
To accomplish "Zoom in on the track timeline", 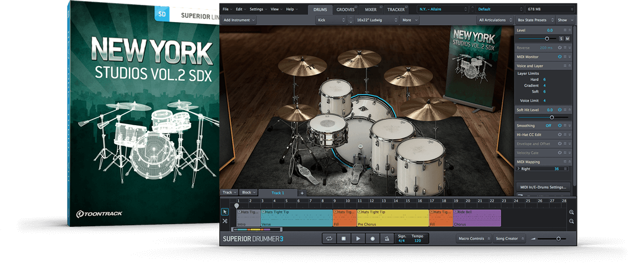I will click(572, 212).
